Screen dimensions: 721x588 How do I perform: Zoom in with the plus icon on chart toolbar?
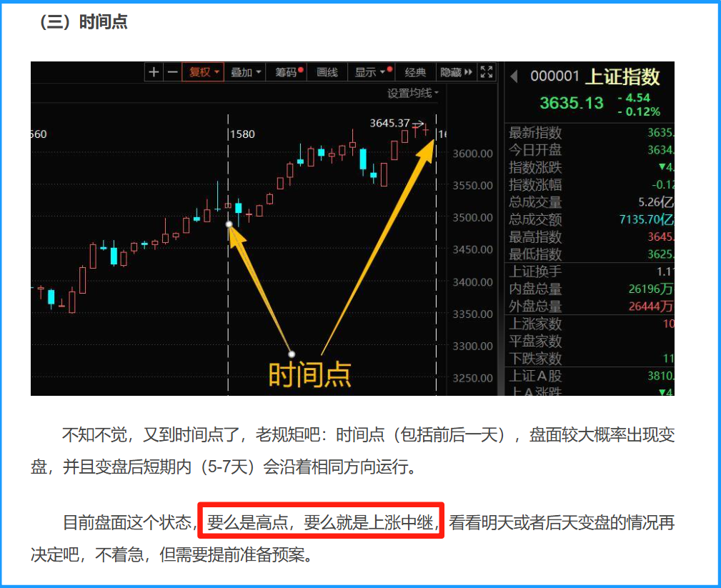point(154,72)
